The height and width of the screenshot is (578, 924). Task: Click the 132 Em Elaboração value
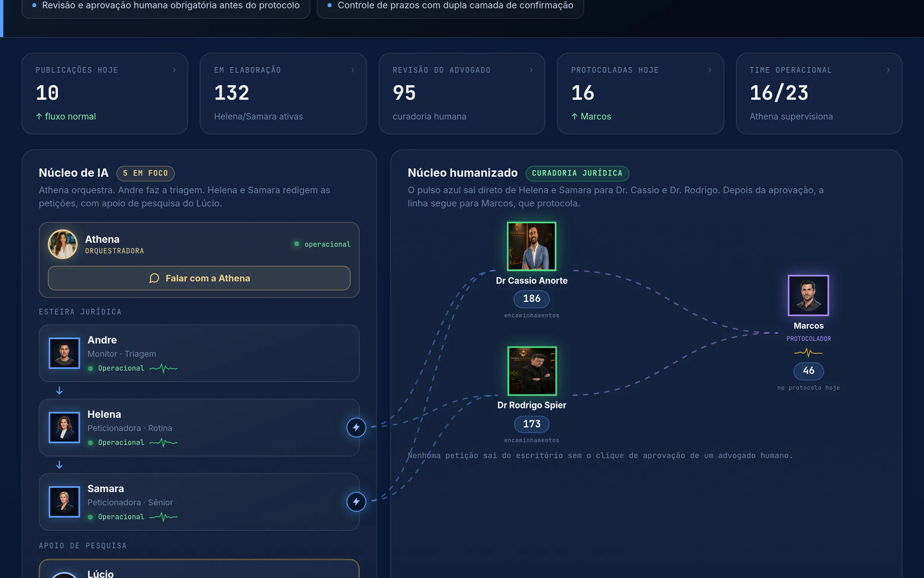(x=232, y=93)
